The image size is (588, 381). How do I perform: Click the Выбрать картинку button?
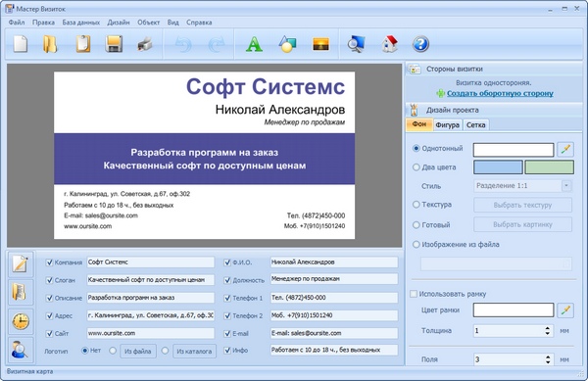tap(522, 224)
